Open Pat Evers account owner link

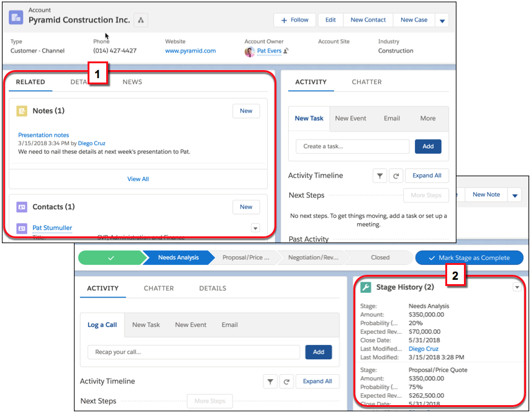269,51
